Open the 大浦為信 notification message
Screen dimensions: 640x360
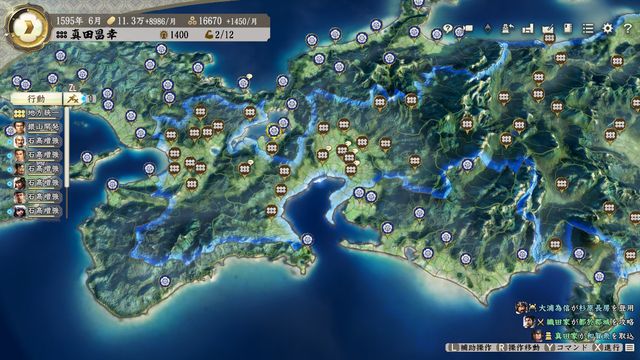(x=575, y=308)
